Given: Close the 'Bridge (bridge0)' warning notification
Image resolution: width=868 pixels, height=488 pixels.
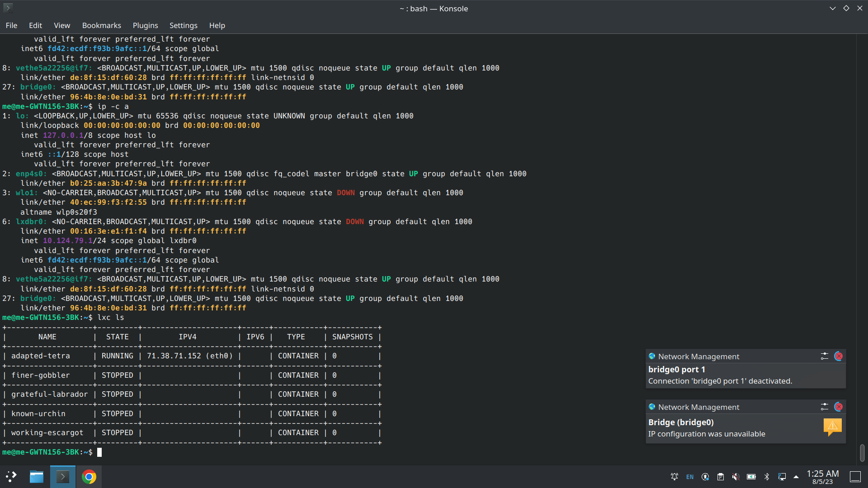Looking at the screenshot, I should [838, 407].
